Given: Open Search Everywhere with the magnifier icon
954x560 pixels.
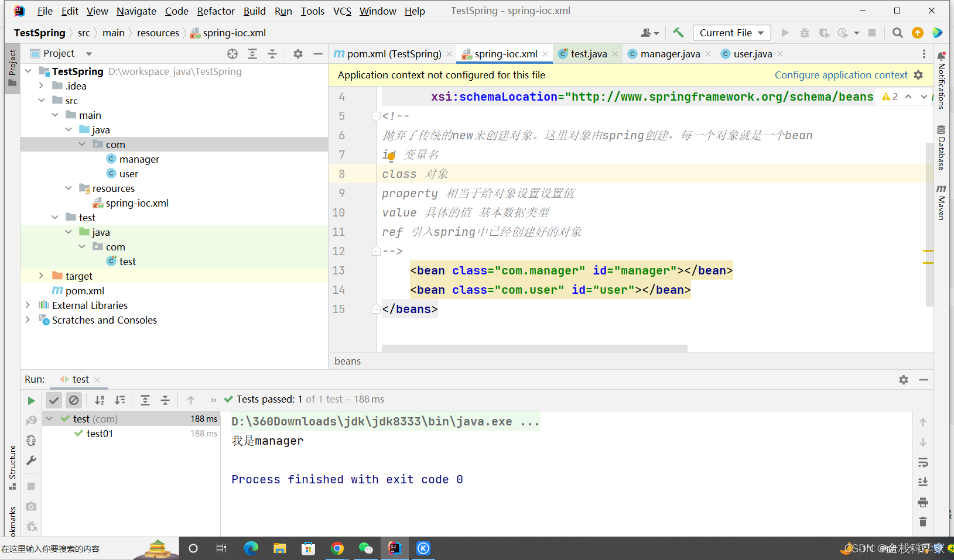Looking at the screenshot, I should pos(897,33).
